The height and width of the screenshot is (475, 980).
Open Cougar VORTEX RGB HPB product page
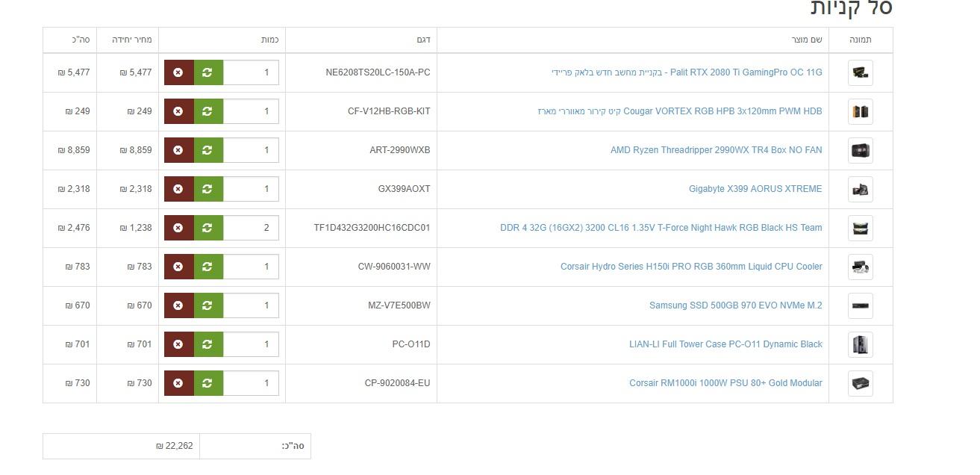tap(680, 111)
